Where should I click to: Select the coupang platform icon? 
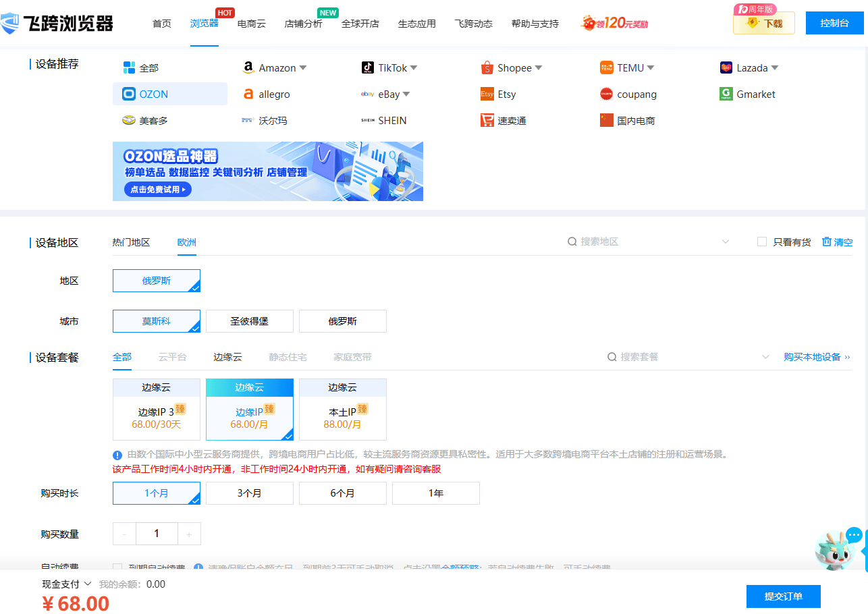(x=605, y=94)
